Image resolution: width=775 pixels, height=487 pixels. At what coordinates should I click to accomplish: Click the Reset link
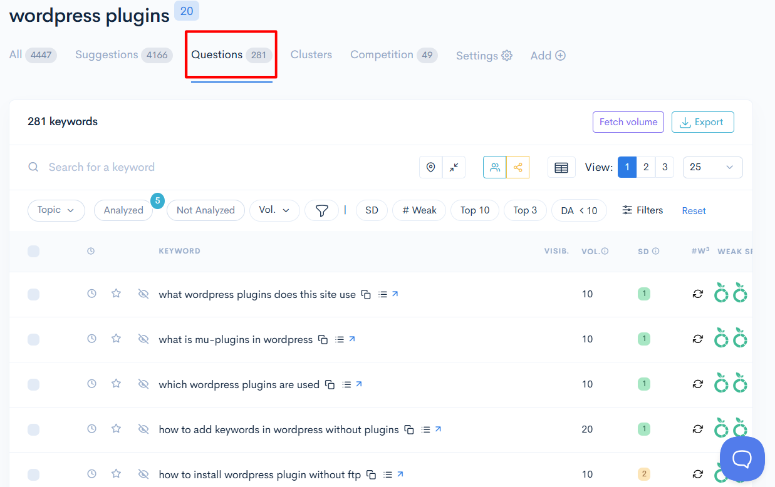(693, 211)
